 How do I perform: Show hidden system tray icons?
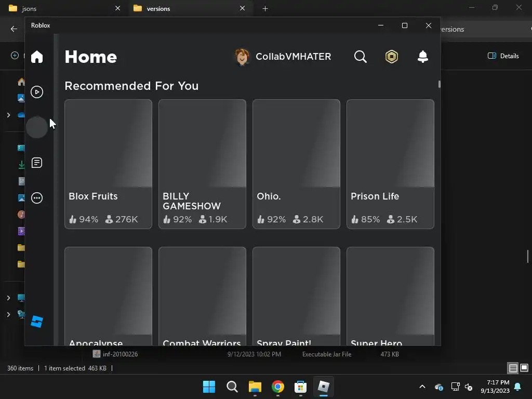[x=422, y=387]
